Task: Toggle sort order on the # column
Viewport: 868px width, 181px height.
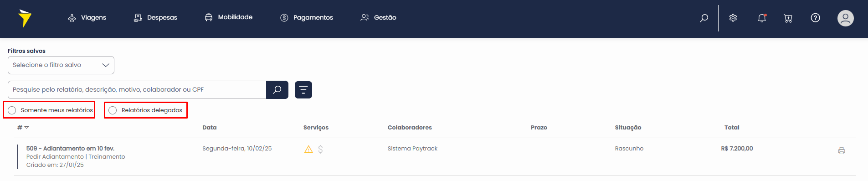Action: (x=23, y=128)
